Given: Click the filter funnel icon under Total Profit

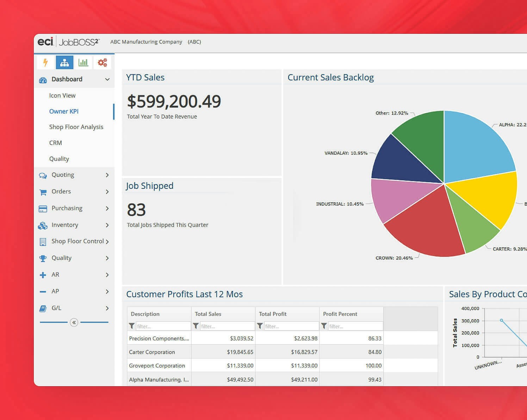Looking at the screenshot, I should [260, 326].
